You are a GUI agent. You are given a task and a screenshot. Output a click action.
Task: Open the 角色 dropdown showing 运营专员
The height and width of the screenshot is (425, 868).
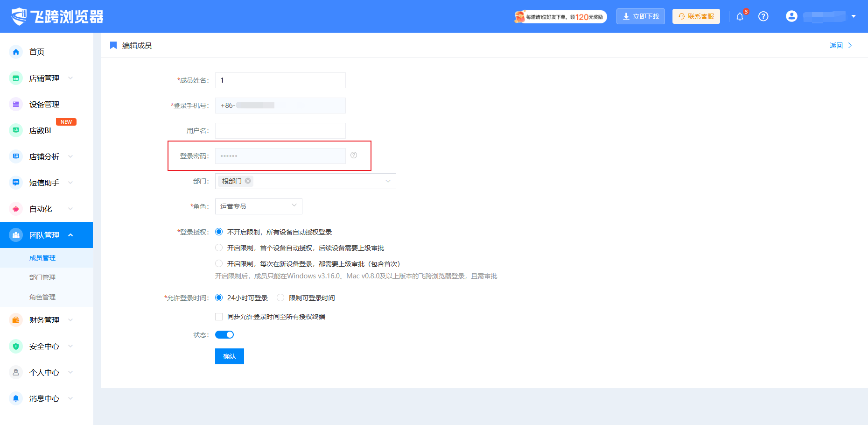(x=259, y=206)
